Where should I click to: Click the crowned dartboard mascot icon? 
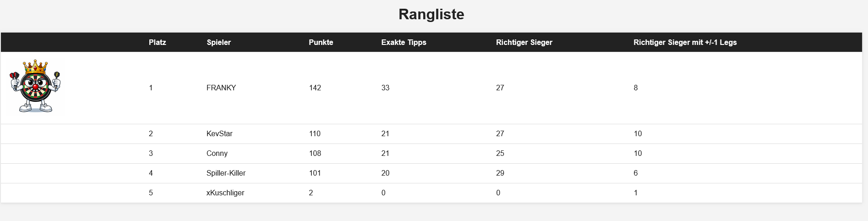pos(35,86)
